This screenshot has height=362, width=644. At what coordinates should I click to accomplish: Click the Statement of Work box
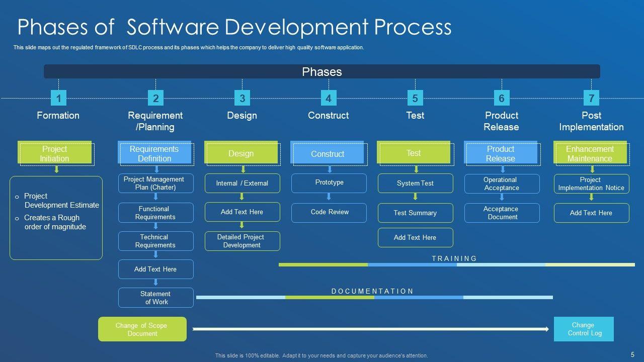[x=155, y=298]
